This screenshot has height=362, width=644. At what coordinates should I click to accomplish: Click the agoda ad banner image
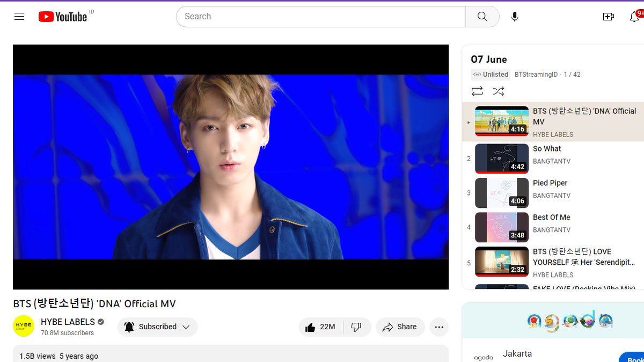(553, 321)
